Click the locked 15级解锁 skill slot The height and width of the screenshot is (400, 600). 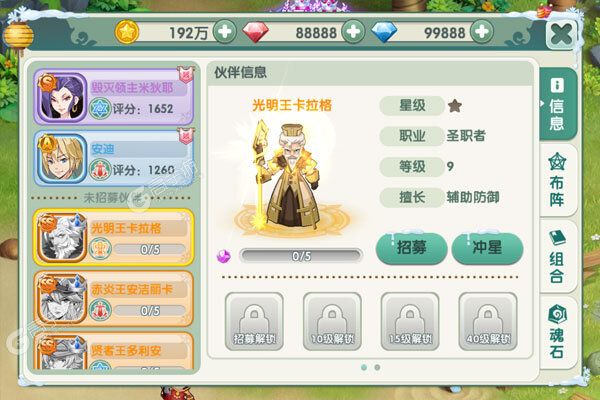click(410, 322)
